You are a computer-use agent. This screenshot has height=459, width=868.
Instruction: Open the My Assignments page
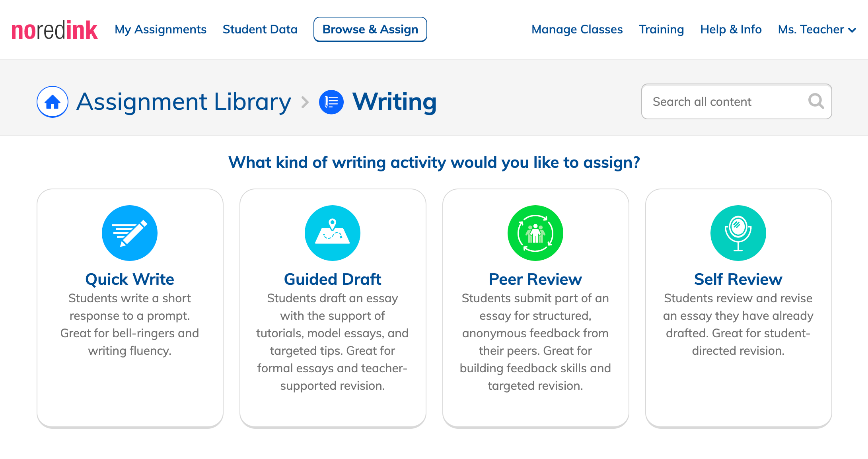coord(160,29)
